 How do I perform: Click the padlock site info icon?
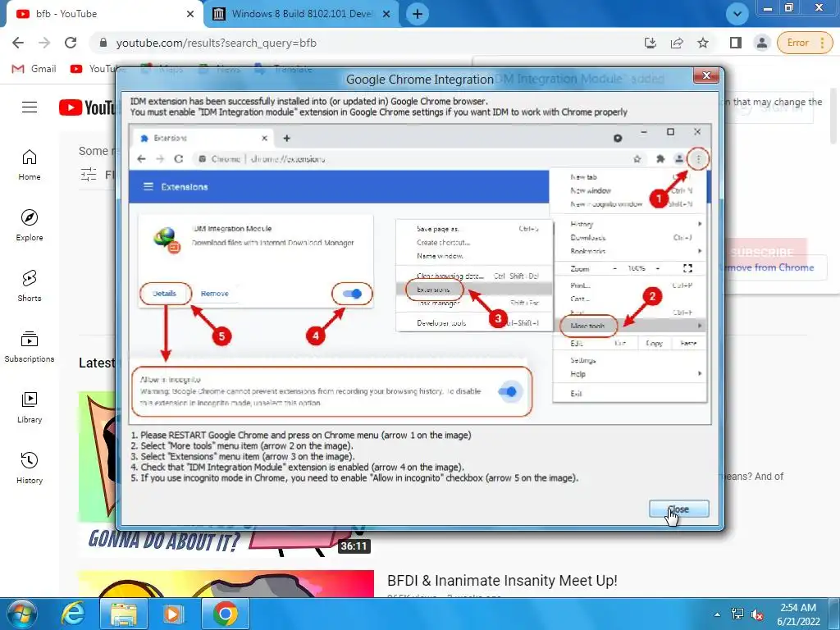tap(104, 43)
